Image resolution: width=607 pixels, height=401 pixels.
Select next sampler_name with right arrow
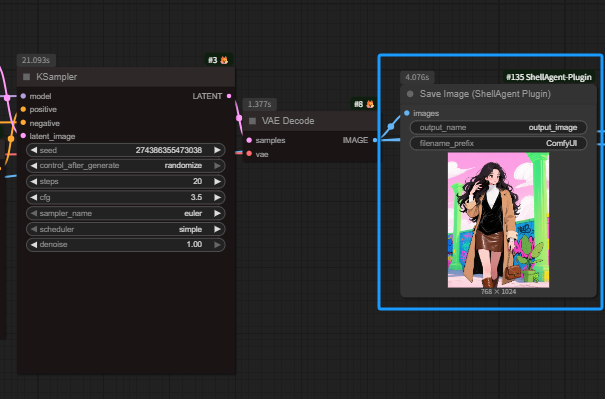[x=218, y=214]
